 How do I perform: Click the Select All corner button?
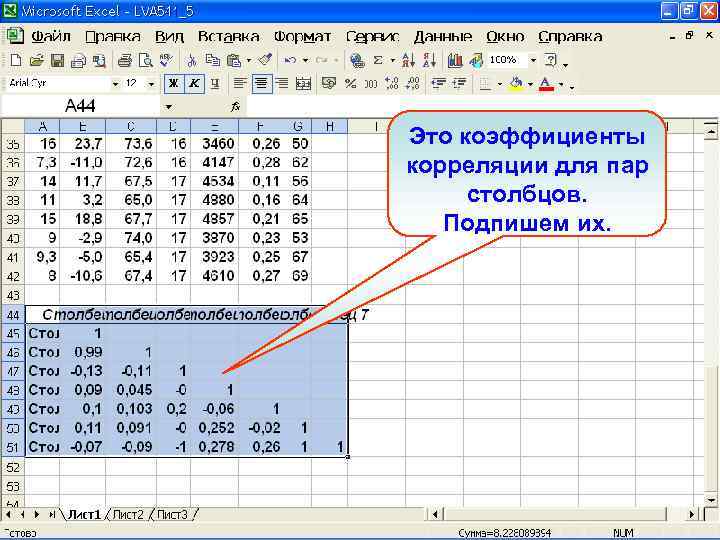(x=13, y=126)
